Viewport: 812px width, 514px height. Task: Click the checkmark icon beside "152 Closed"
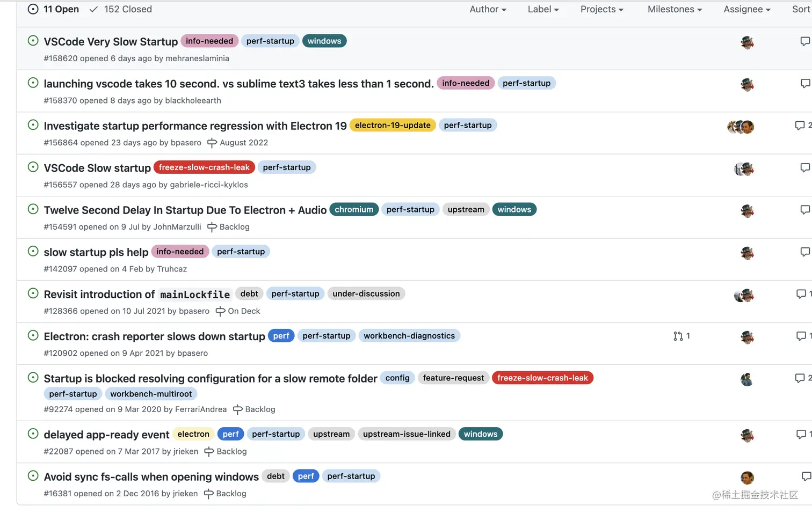(x=95, y=9)
